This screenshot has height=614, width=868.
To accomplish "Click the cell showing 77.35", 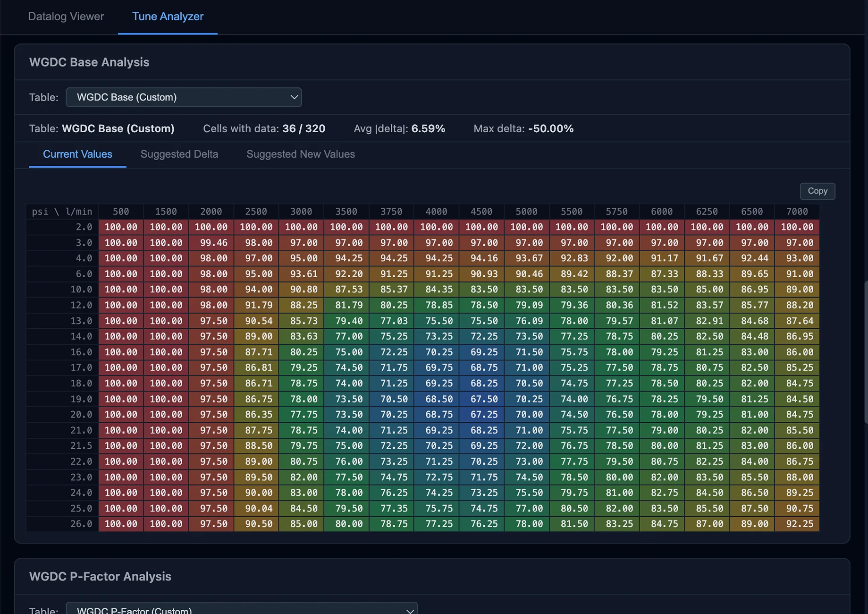I will (391, 508).
